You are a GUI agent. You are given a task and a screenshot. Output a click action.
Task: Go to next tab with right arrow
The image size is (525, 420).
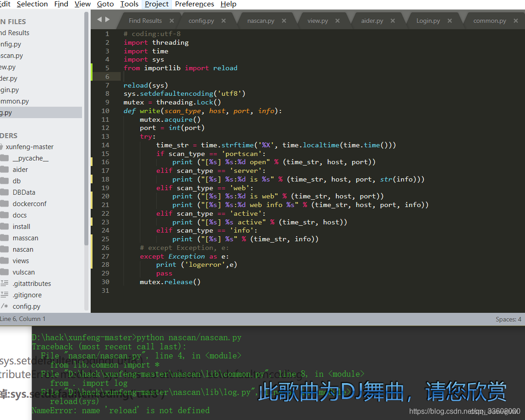[108, 20]
